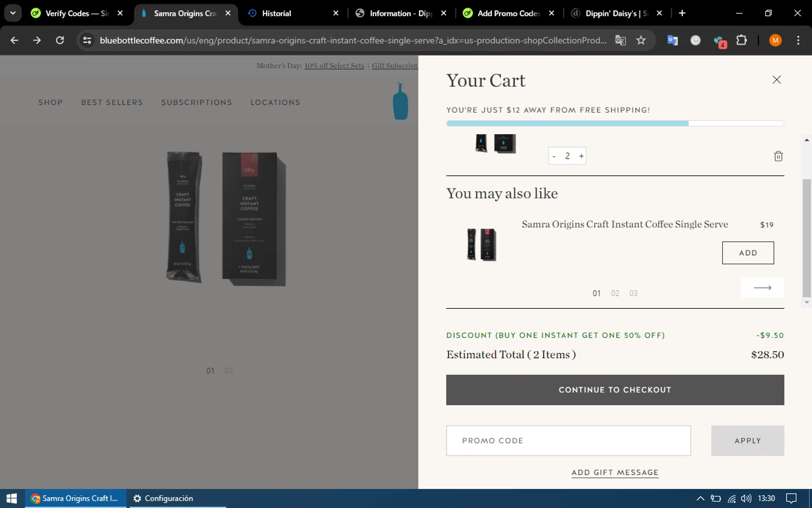The width and height of the screenshot is (812, 508).
Task: Focus the Promo Code input field
Action: tap(568, 441)
